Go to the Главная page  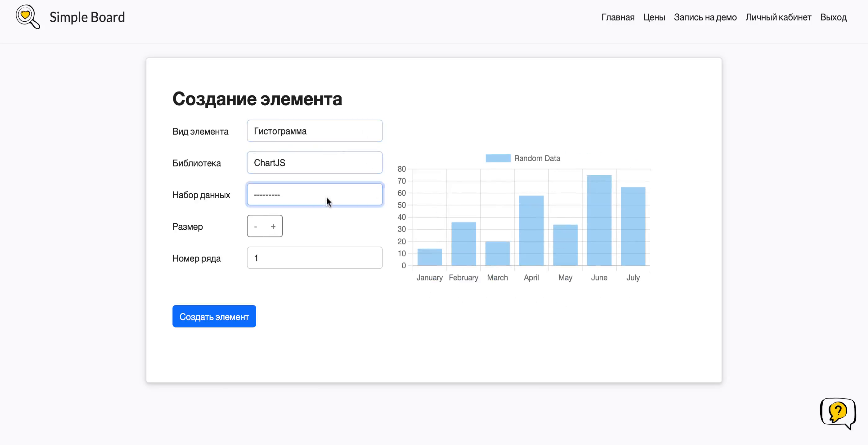click(618, 17)
